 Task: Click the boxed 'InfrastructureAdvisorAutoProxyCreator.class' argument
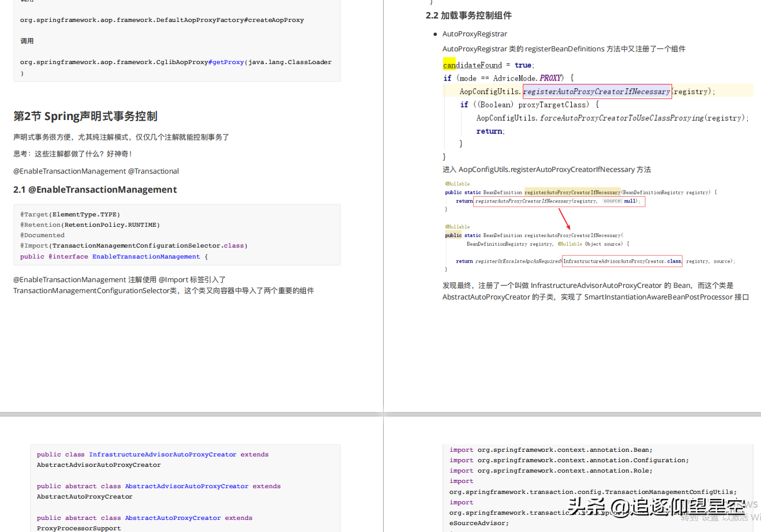(622, 261)
